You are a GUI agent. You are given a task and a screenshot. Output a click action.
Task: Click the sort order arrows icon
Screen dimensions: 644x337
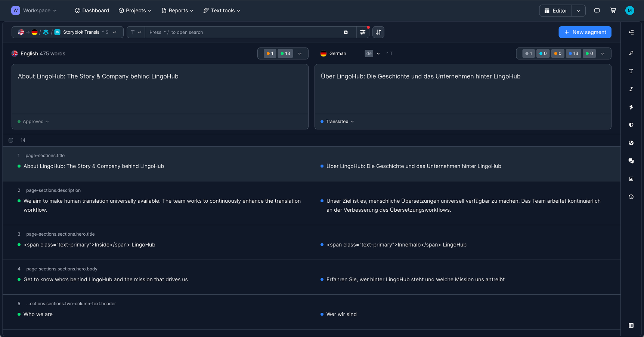[x=378, y=32]
